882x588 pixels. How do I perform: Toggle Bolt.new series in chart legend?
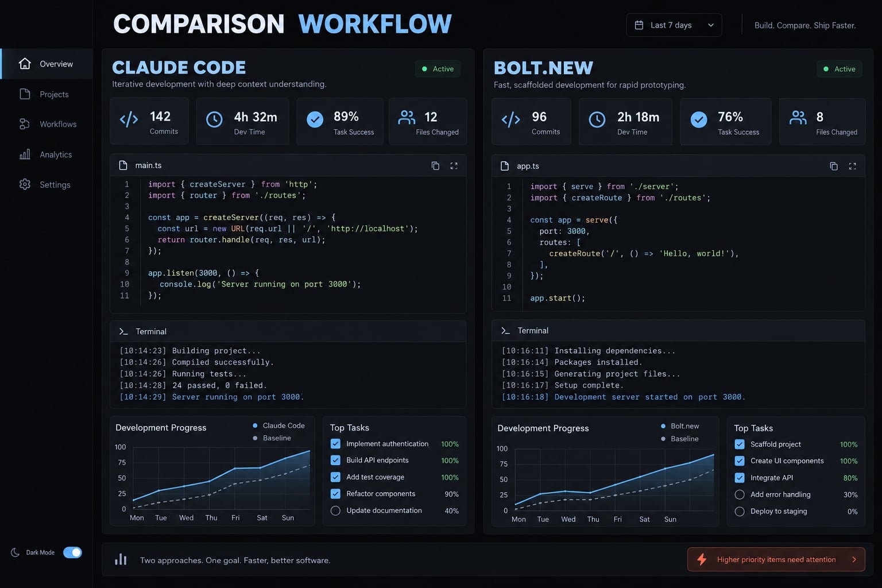click(680, 426)
